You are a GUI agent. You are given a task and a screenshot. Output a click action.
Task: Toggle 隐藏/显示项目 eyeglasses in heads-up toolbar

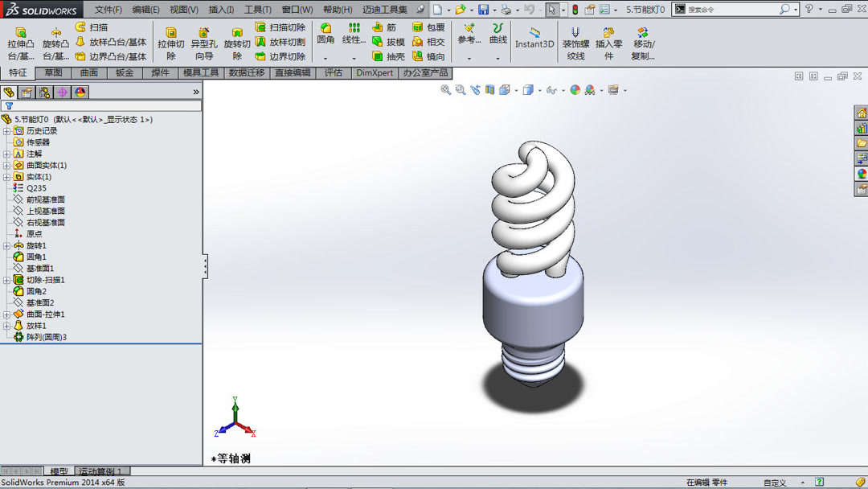click(551, 90)
